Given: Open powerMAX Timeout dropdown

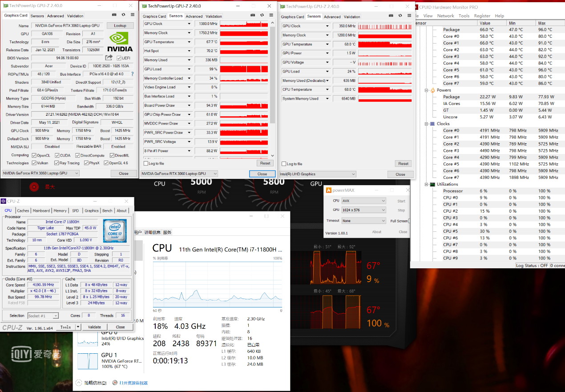Looking at the screenshot, I should pyautogui.click(x=364, y=221).
